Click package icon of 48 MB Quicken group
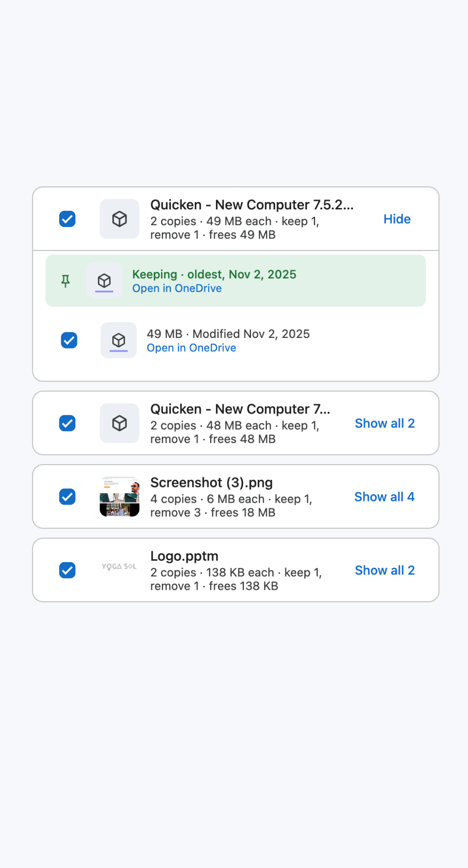Viewport: 468px width, 868px height. pos(119,423)
